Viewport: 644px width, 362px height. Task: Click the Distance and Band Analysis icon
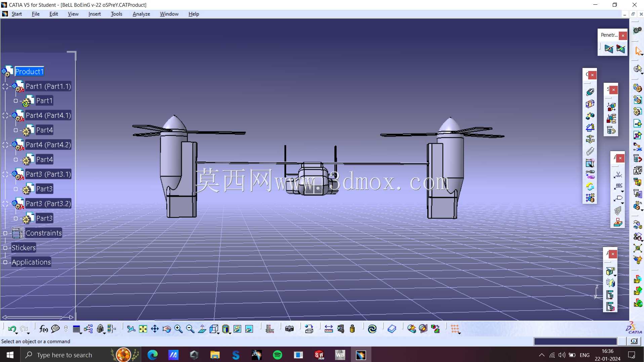[x=435, y=329]
